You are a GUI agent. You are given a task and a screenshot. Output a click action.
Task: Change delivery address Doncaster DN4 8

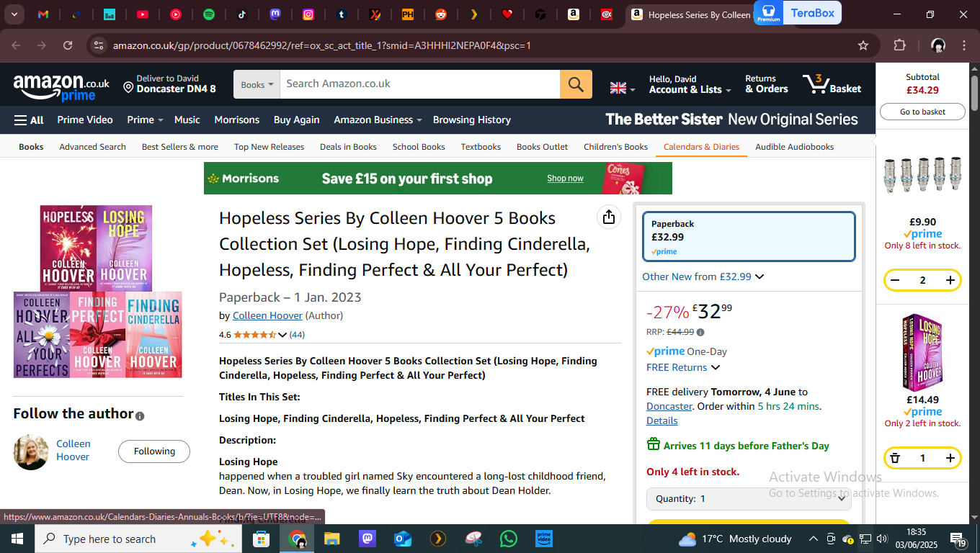tap(169, 84)
